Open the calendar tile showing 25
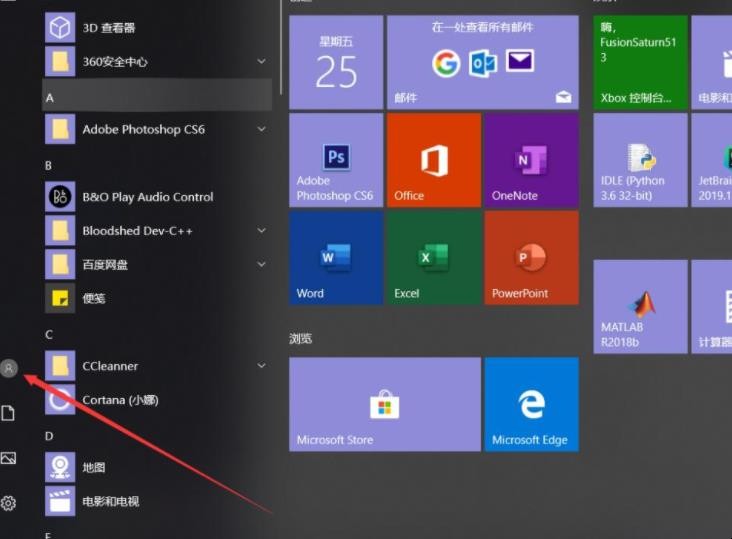Screen dimensions: 732x539 [x=336, y=62]
